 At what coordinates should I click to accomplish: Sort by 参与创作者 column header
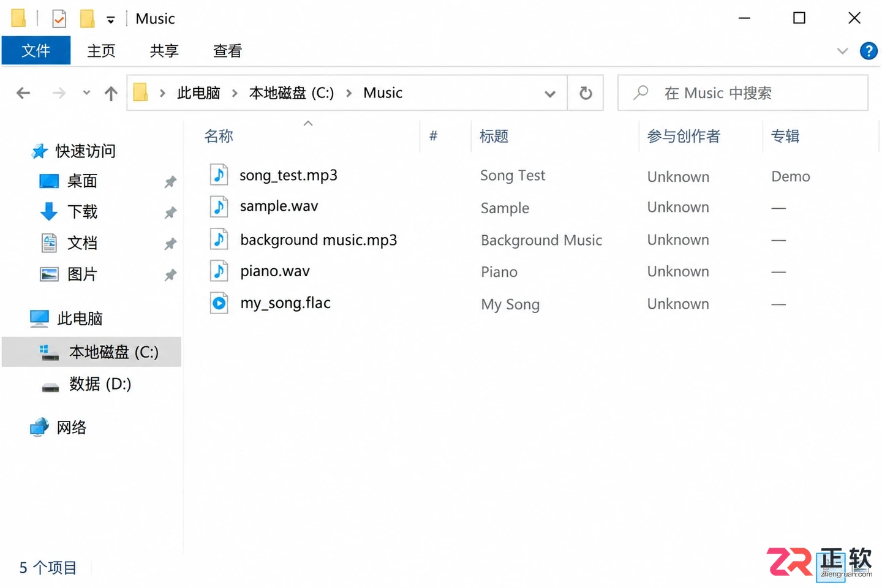tap(684, 136)
